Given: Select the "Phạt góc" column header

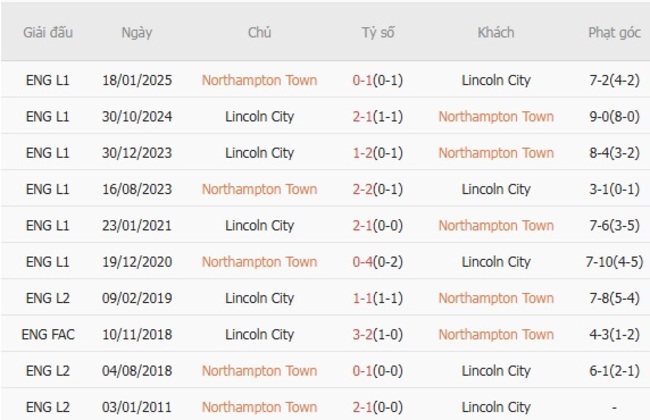Looking at the screenshot, I should click(x=615, y=32).
